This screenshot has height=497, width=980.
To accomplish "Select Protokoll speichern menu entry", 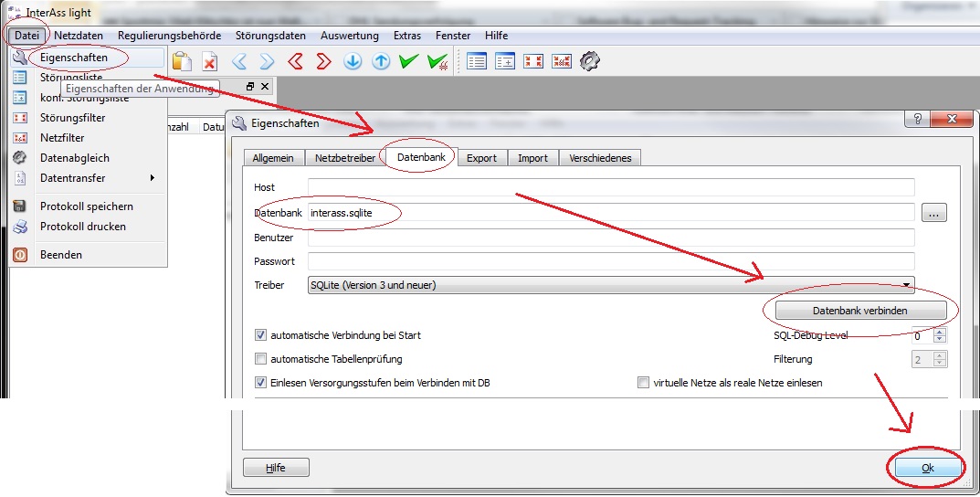I will pos(88,206).
